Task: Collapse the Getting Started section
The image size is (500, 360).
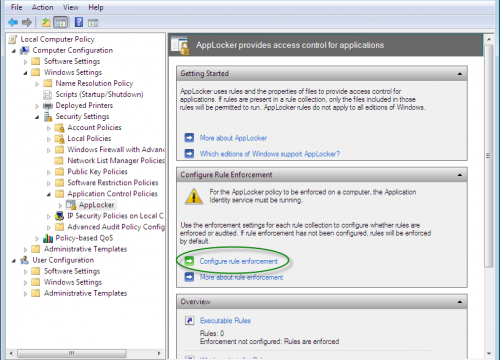Action: coord(460,74)
